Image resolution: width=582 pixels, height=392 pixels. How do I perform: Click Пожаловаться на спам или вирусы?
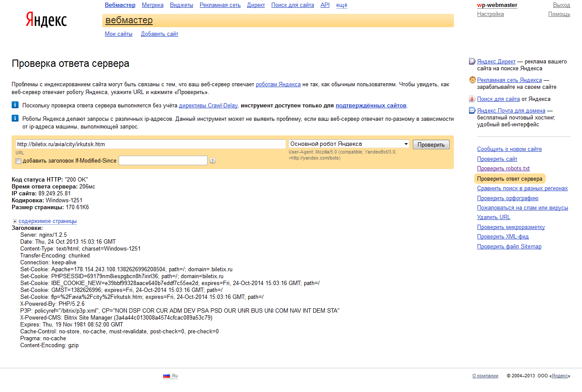pyautogui.click(x=522, y=208)
